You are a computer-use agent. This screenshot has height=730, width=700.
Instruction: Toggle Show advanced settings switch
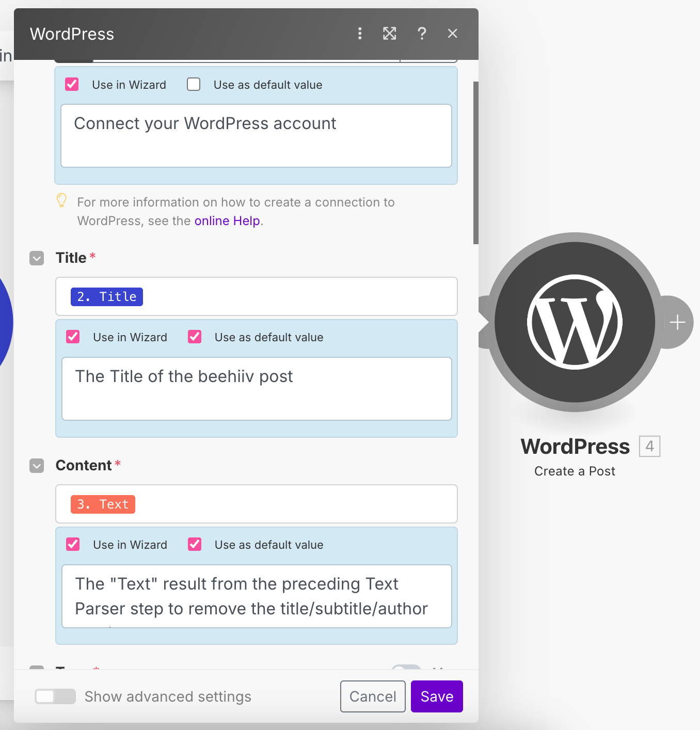click(x=55, y=696)
